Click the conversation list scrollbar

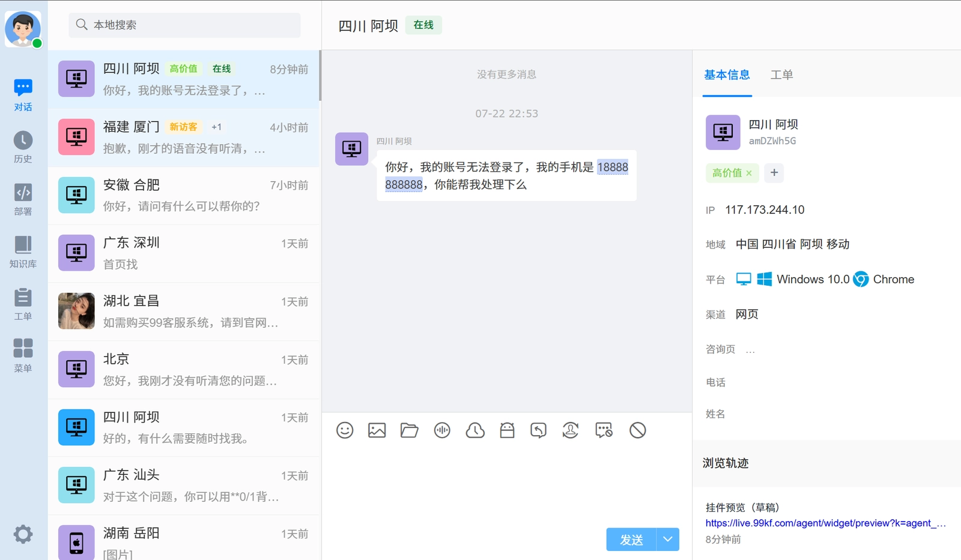click(x=320, y=76)
